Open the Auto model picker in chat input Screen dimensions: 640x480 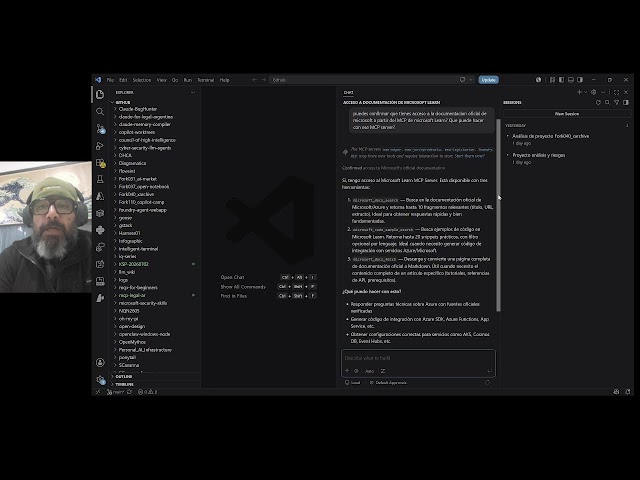369,371
